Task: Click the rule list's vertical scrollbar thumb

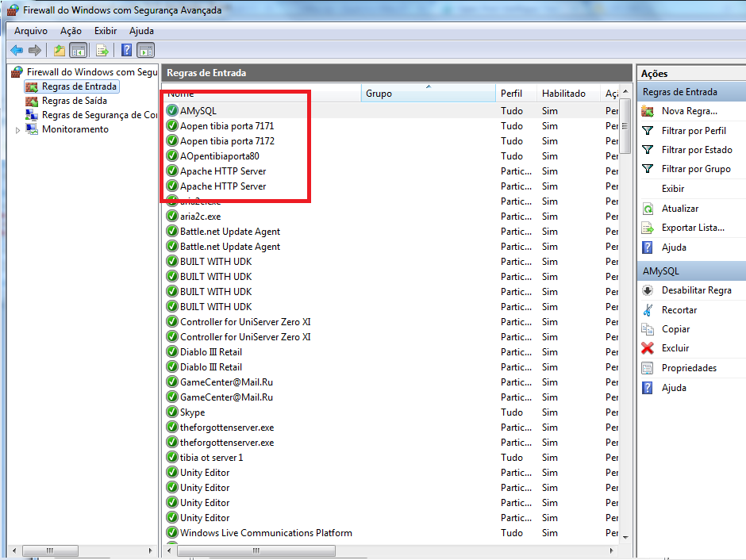Action: pos(625,126)
